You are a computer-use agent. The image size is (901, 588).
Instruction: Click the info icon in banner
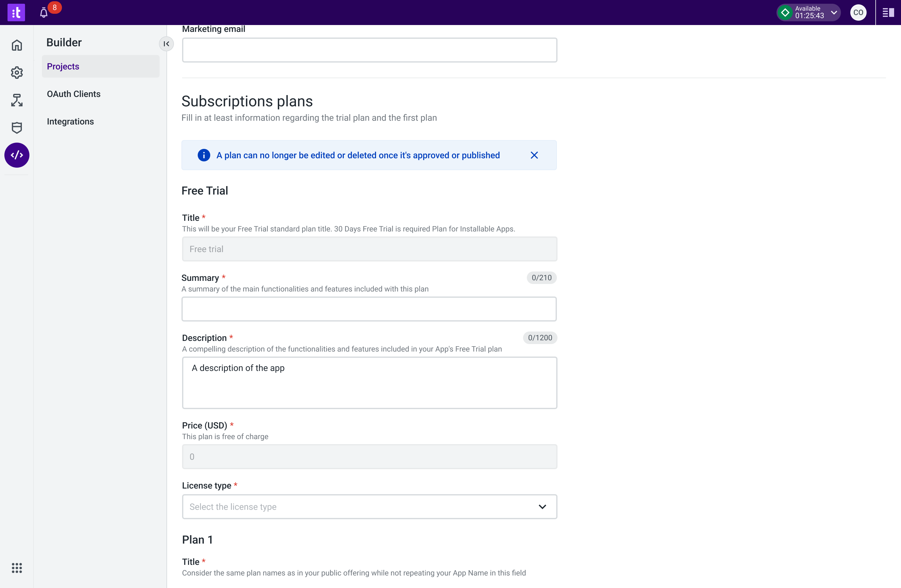[x=204, y=155]
